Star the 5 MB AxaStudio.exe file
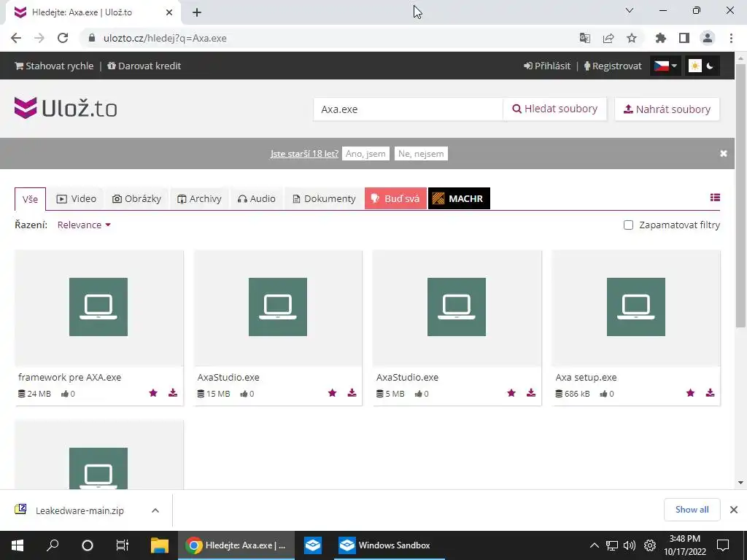 pos(511,393)
